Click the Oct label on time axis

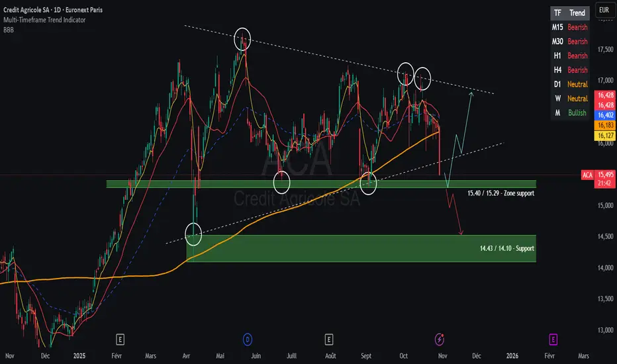coord(403,356)
